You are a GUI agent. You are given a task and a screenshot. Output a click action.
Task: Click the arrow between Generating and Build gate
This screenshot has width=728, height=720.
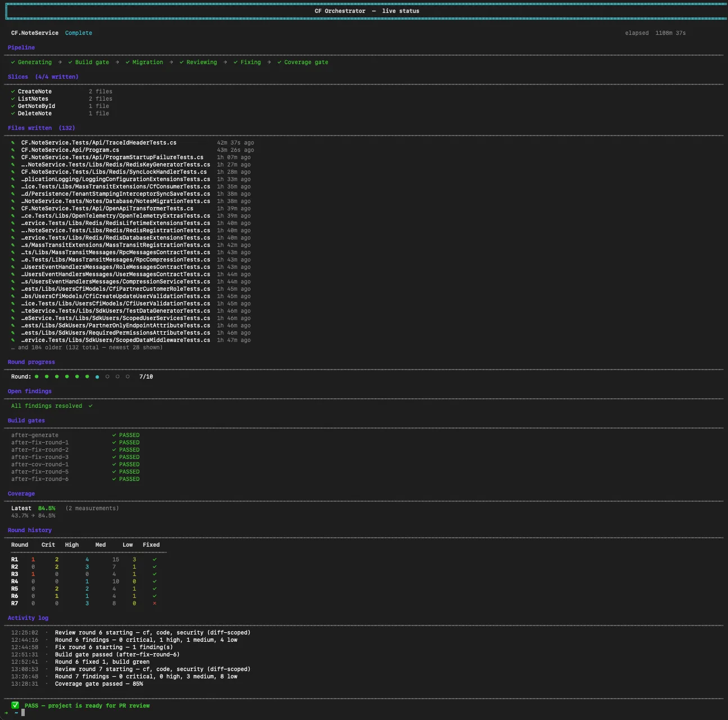coord(60,62)
